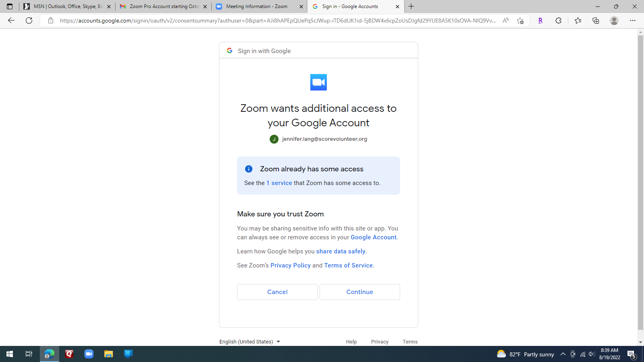Screen dimensions: 644x362
Task: Open the Google Account link
Action: tap(374, 237)
